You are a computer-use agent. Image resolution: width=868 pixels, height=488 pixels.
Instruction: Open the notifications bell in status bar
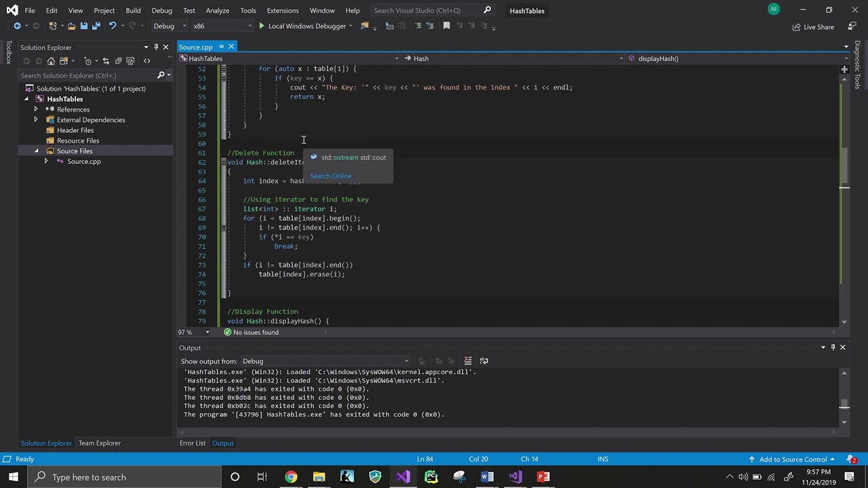click(851, 459)
